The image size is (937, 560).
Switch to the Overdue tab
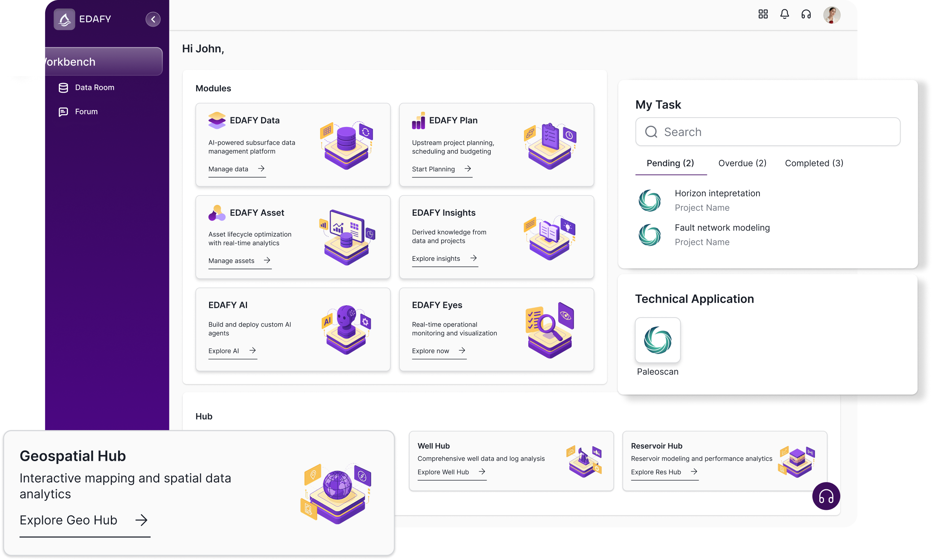pos(742,163)
